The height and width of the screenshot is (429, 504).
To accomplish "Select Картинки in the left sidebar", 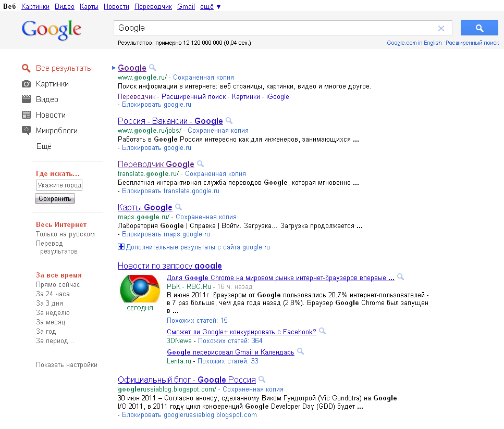I will click(x=53, y=84).
